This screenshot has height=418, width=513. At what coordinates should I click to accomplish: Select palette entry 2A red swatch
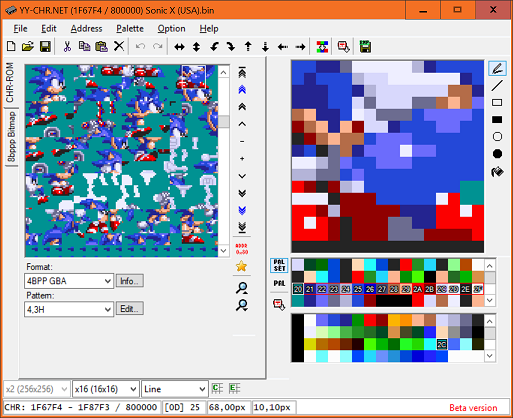click(x=417, y=289)
